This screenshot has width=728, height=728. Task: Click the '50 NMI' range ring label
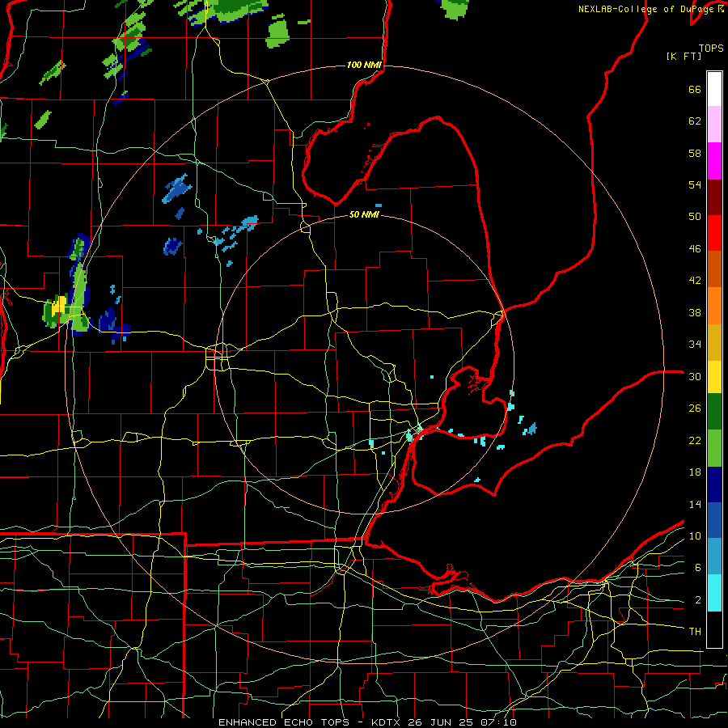(364, 214)
